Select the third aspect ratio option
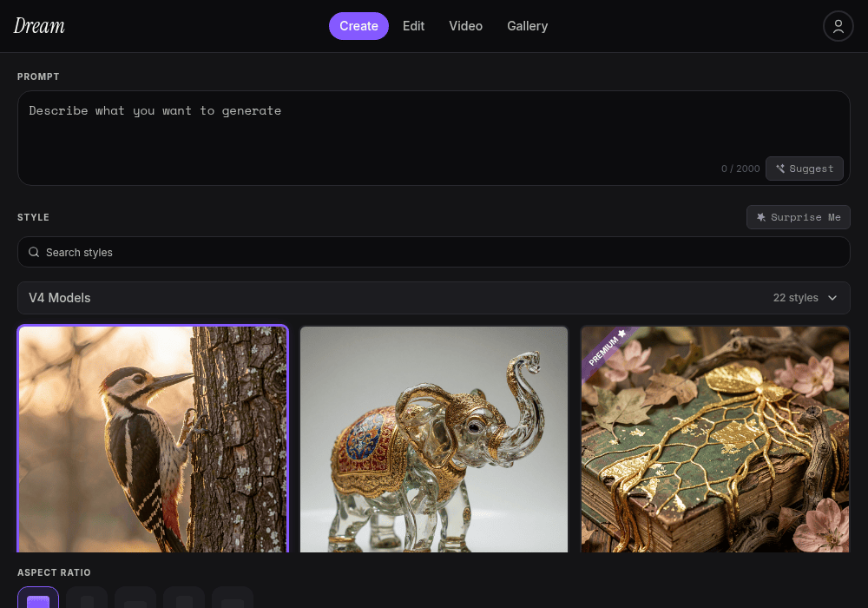 (135, 598)
